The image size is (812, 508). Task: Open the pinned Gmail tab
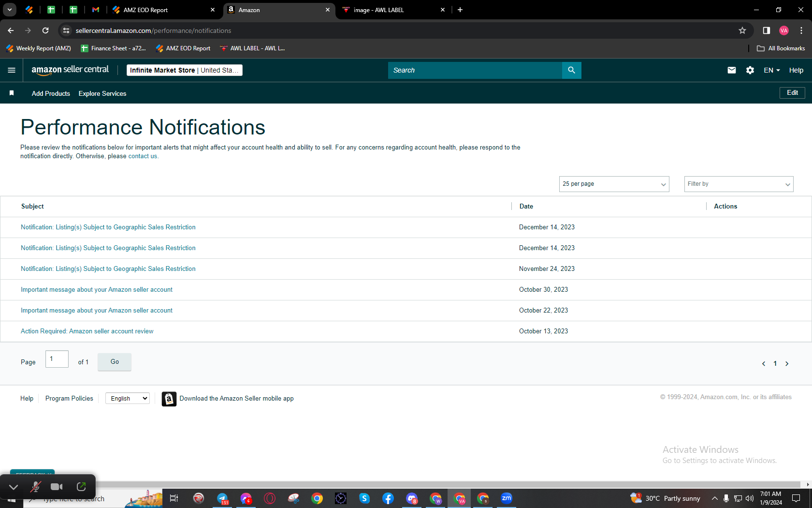pyautogui.click(x=96, y=10)
